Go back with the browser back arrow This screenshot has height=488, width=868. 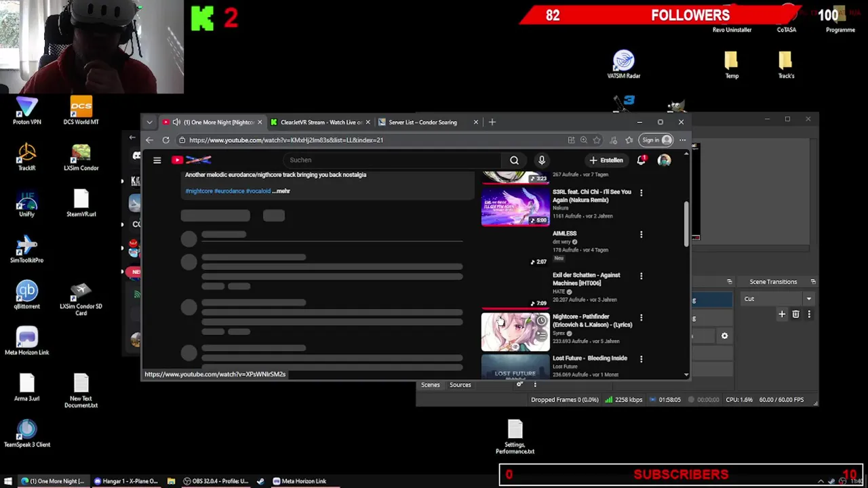click(x=149, y=140)
